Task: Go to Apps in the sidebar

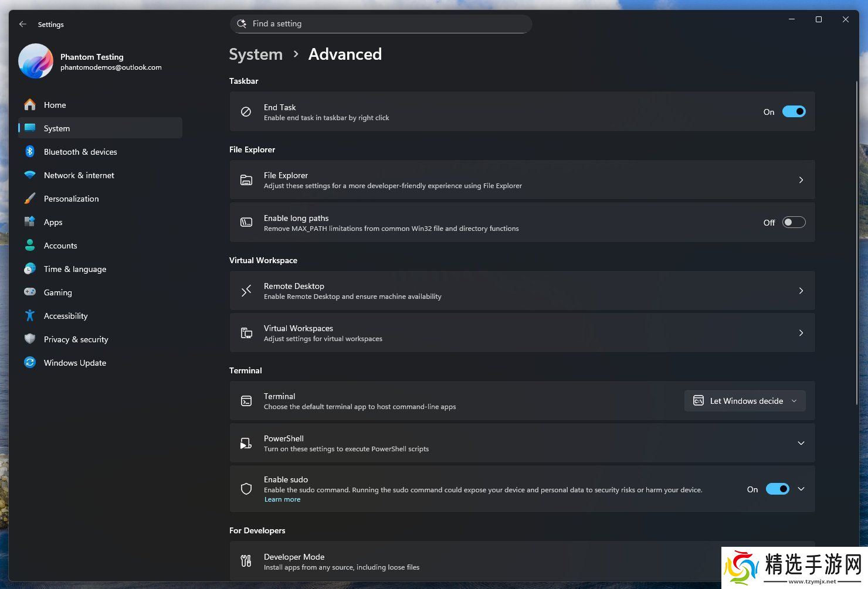Action: [53, 222]
